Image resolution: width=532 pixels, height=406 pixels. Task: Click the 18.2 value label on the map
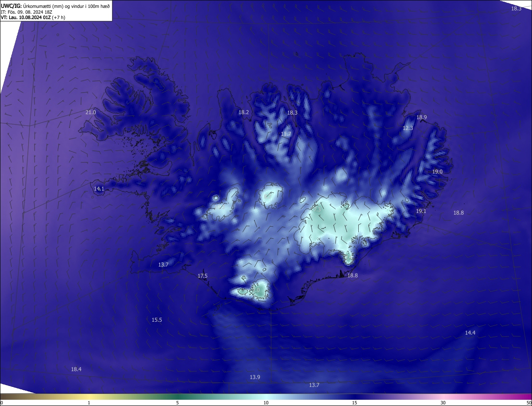click(x=244, y=113)
